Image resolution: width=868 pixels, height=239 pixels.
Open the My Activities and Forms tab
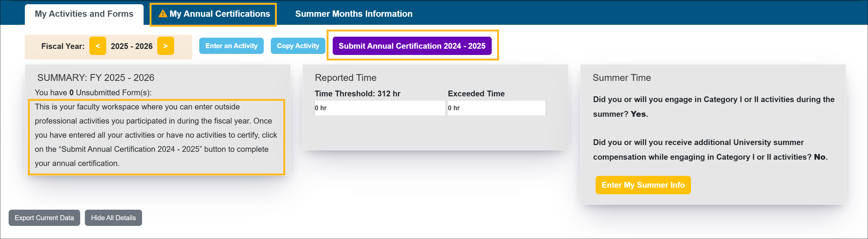[x=84, y=14]
